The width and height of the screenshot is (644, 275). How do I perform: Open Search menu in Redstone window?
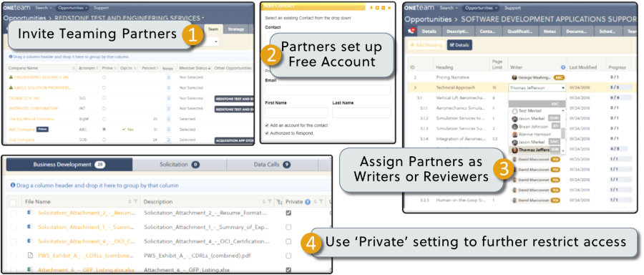44,8
